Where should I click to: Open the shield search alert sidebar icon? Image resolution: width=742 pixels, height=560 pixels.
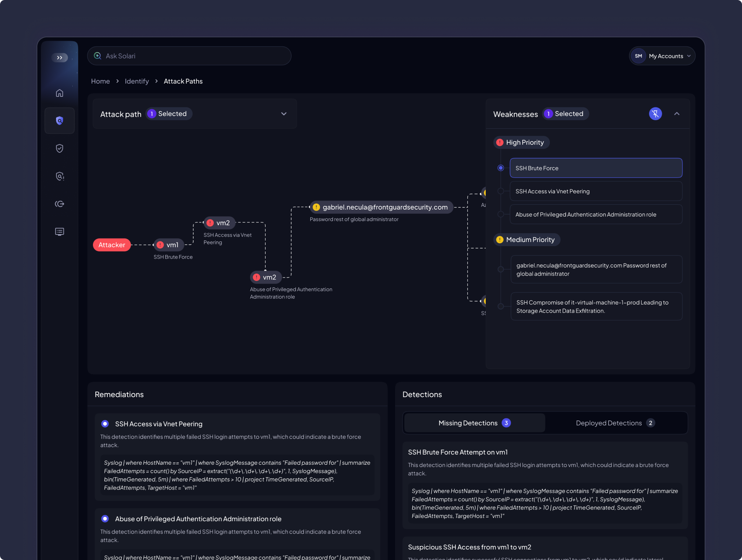click(x=59, y=176)
